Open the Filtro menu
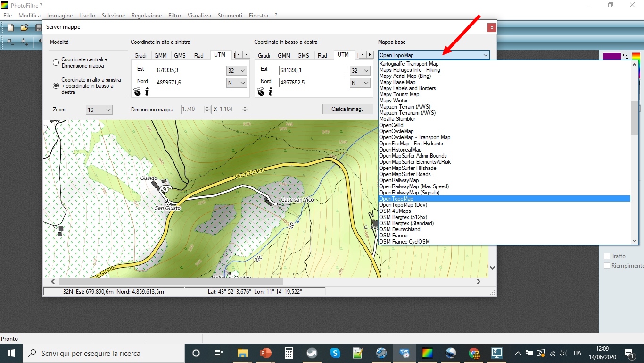Screen dimensions: 644x363 174,16
